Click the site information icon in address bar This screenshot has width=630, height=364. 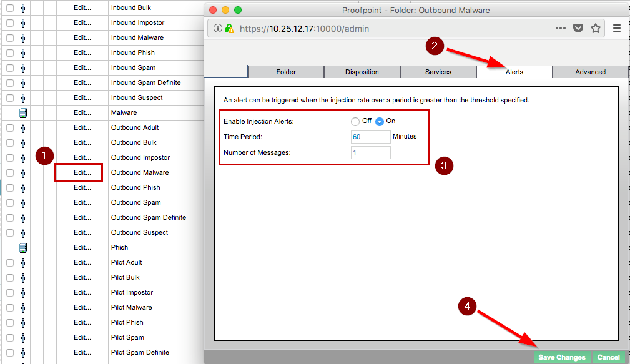(218, 28)
